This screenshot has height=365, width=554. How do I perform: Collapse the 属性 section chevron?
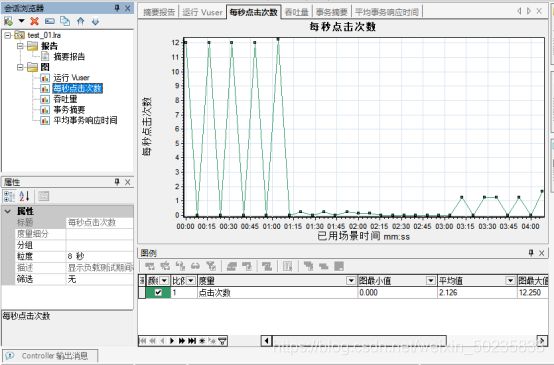pos(7,211)
